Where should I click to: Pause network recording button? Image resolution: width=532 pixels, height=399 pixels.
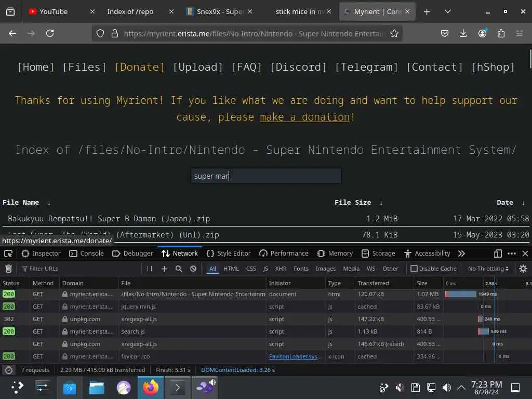click(x=150, y=269)
